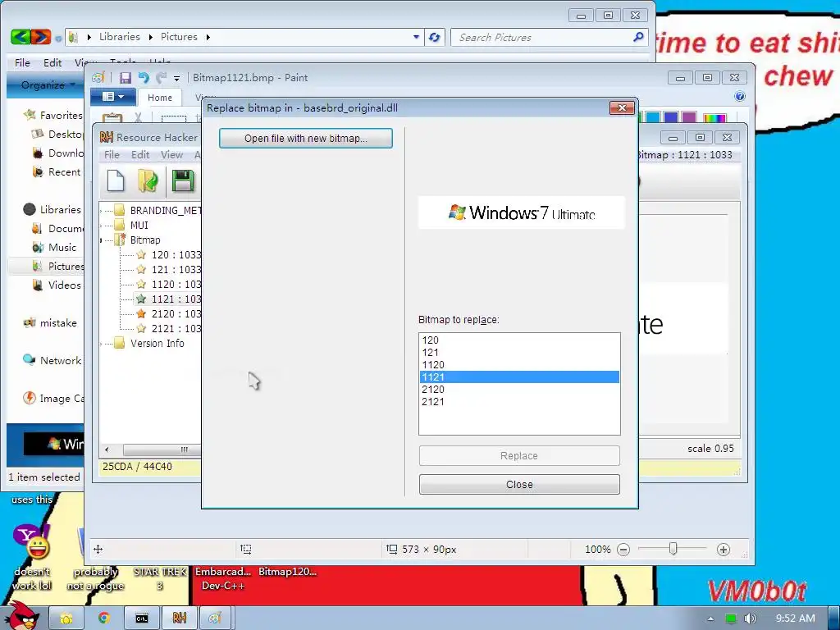The image size is (840, 630).
Task: Expand MUI folder in resource tree
Action: point(101,226)
